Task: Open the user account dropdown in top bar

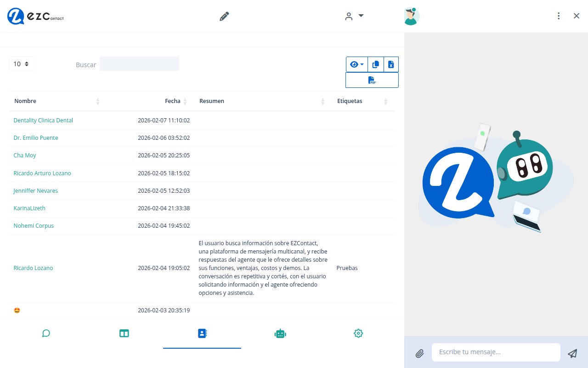Action: (354, 16)
